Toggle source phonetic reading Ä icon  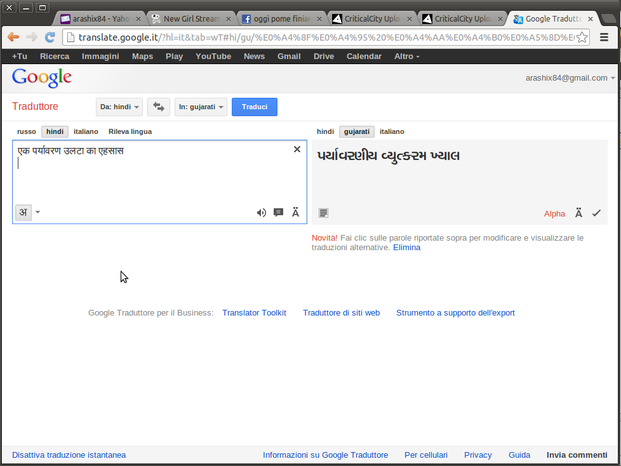coord(295,213)
